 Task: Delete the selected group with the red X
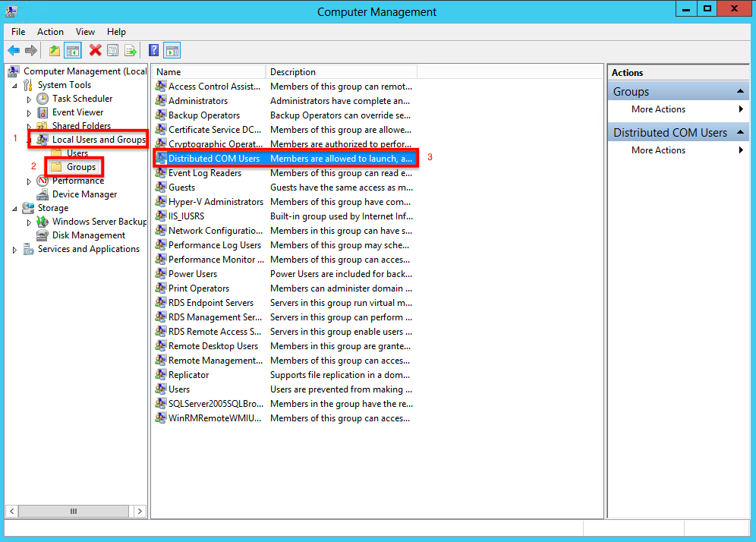click(96, 50)
